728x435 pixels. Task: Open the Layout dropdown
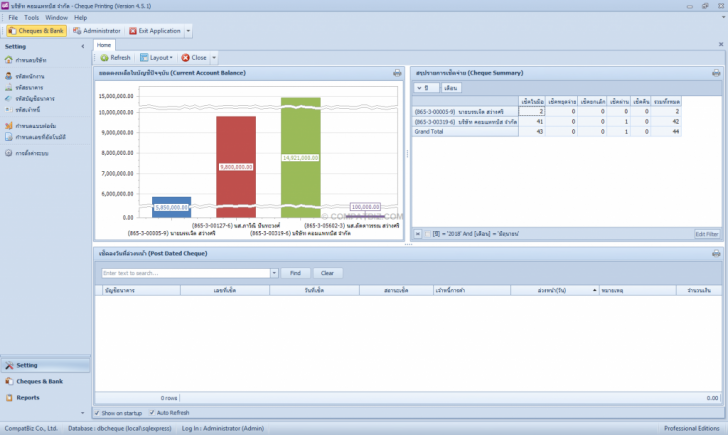tap(156, 58)
